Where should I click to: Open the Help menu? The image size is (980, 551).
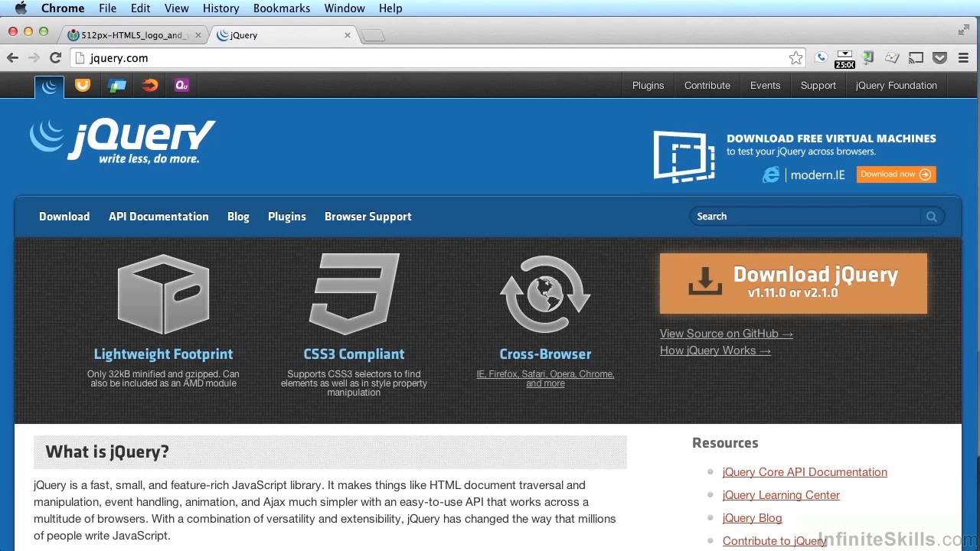pos(390,8)
